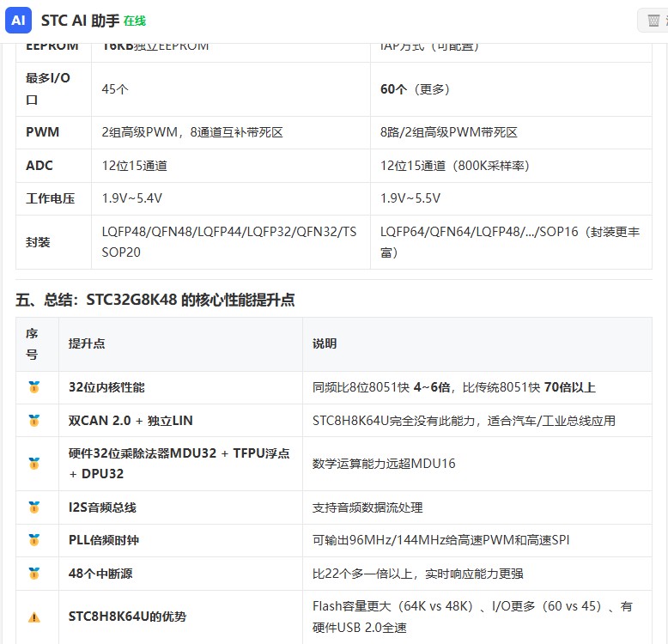Click the medal icon beside 双CAN 2.0
668x644 pixels.
click(x=34, y=421)
